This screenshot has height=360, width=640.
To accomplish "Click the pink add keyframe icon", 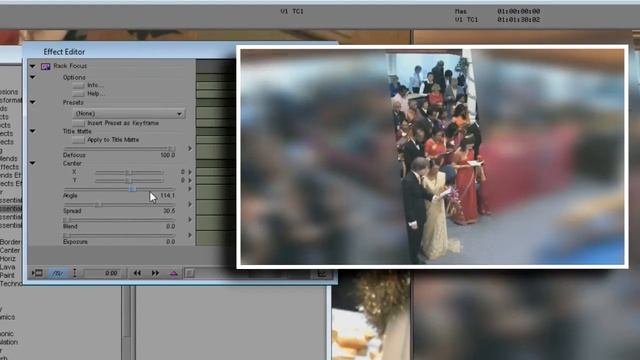I will (173, 273).
